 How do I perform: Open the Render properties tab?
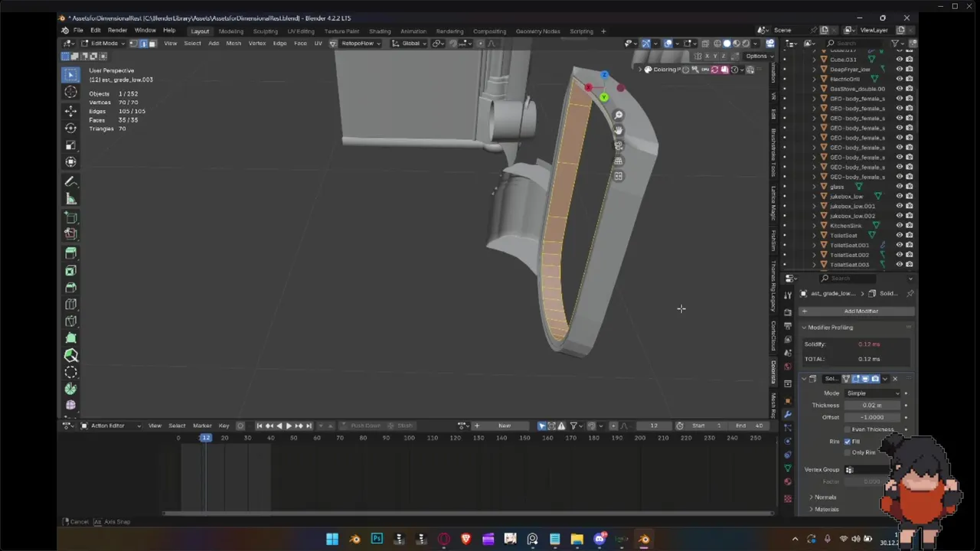[x=788, y=311]
